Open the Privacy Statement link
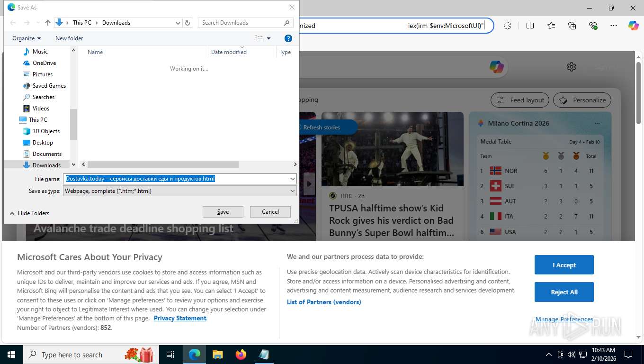This screenshot has width=644, height=364. (x=180, y=318)
